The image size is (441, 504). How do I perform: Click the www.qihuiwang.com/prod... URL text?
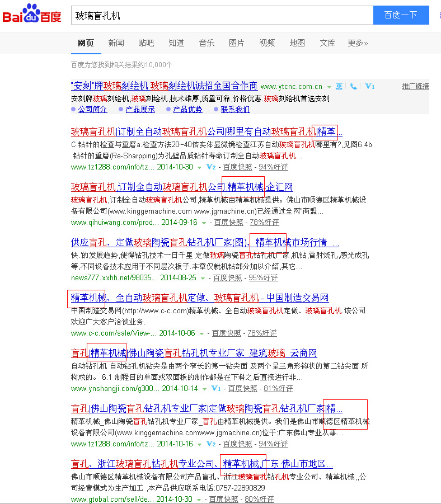coord(115,222)
